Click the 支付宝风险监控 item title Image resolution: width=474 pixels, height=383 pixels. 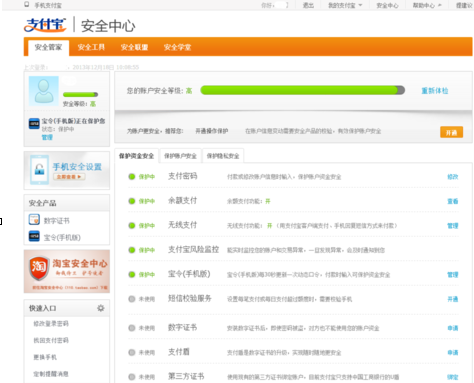point(193,249)
